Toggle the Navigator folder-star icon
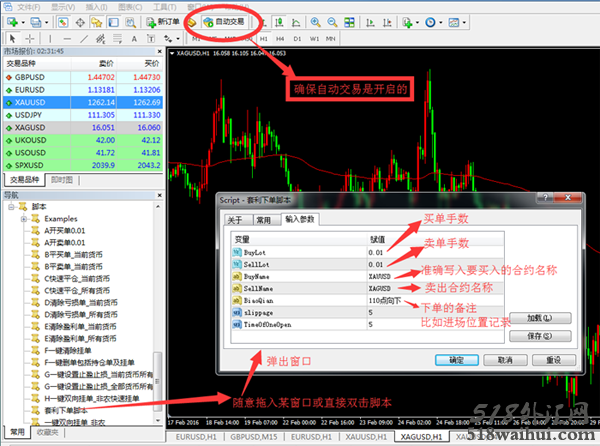The image size is (600, 446). (96, 22)
